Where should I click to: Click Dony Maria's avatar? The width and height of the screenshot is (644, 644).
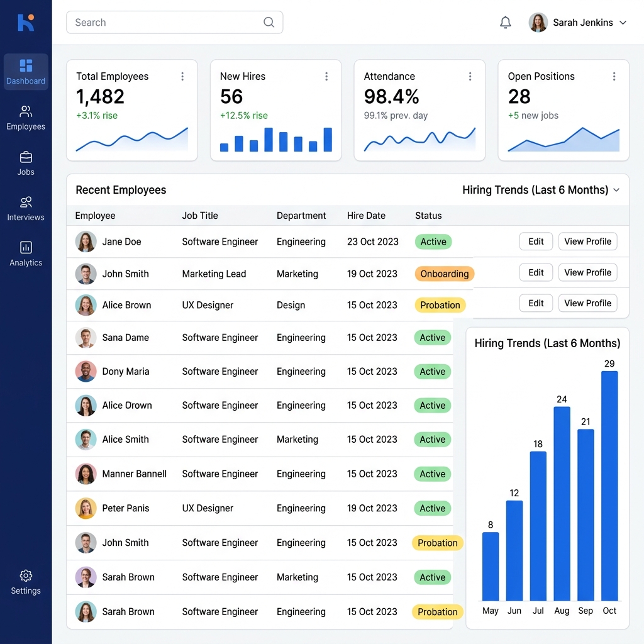(x=86, y=371)
